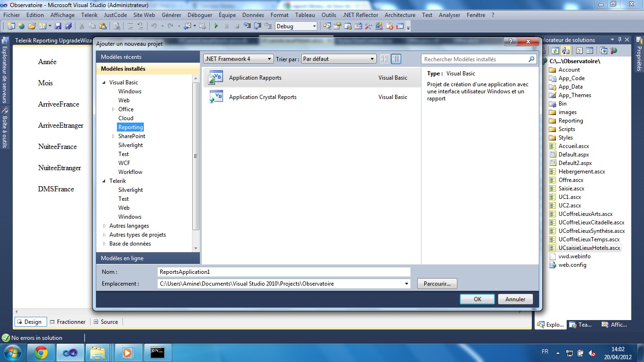Pin the Solution Explorer panel (auto-hide)
This screenshot has width=644, height=362.
[x=619, y=40]
